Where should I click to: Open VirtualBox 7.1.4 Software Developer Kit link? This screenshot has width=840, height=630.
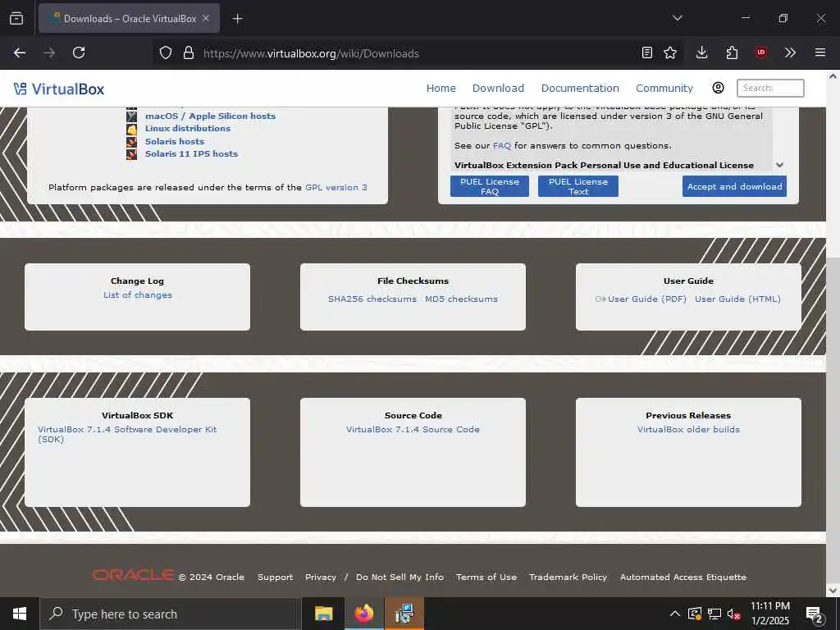[x=127, y=435]
